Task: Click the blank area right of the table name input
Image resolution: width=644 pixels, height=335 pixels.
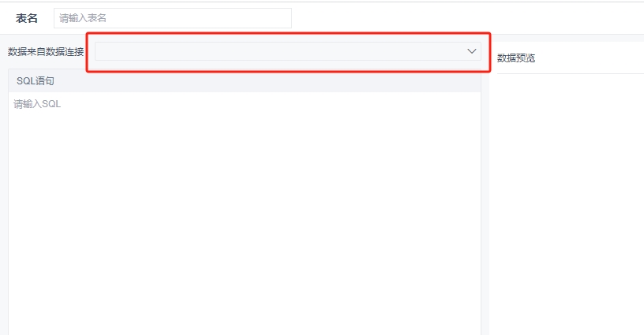Action: [451, 18]
